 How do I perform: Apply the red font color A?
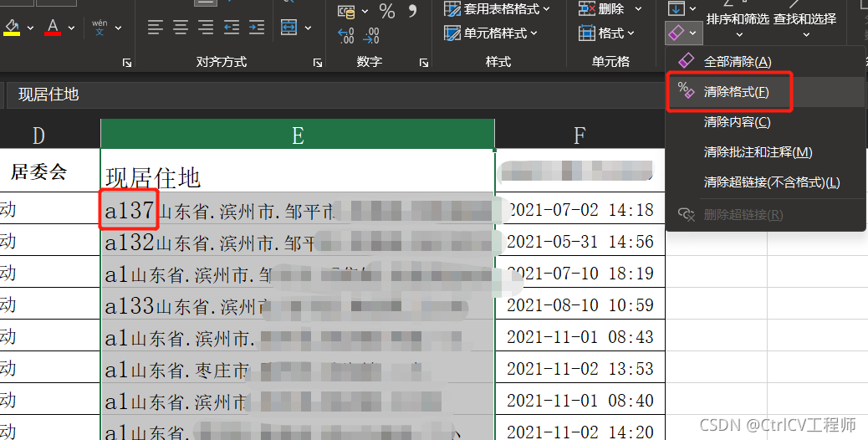53,27
